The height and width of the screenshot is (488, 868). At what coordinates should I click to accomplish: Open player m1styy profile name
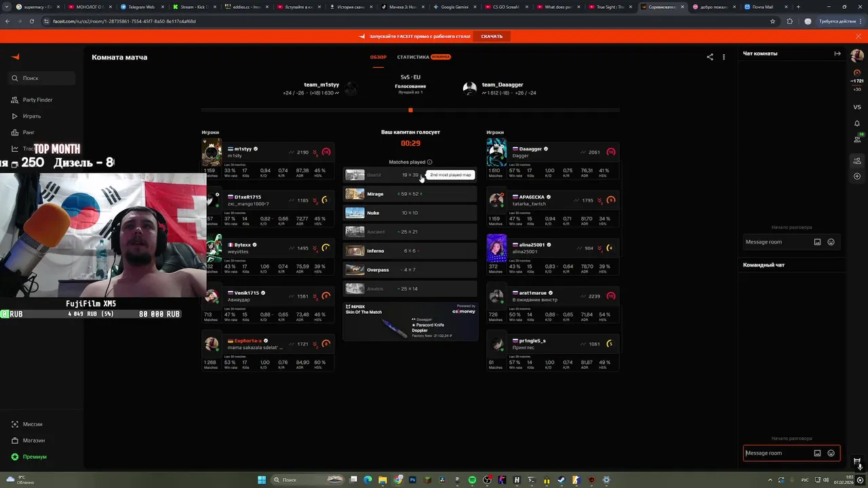243,149
